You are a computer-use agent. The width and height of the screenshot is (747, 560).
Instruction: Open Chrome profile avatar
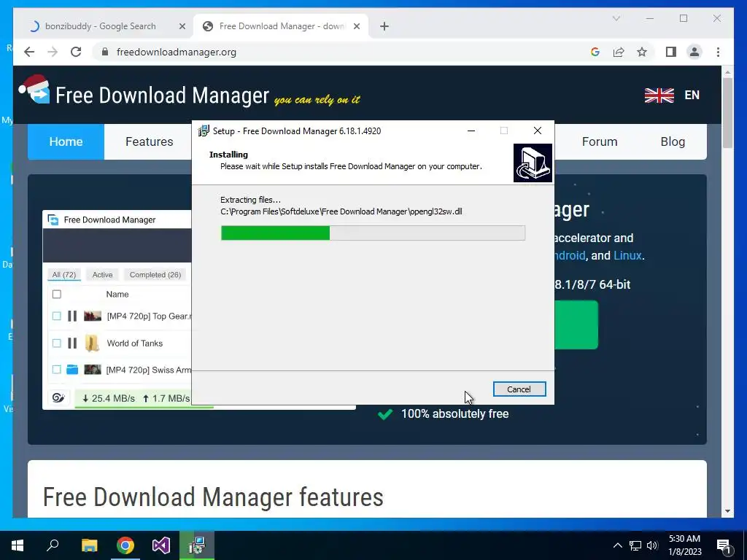[x=694, y=52]
